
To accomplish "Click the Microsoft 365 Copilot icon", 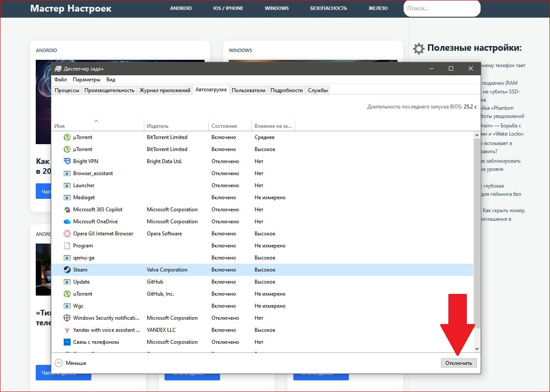I will coord(67,210).
